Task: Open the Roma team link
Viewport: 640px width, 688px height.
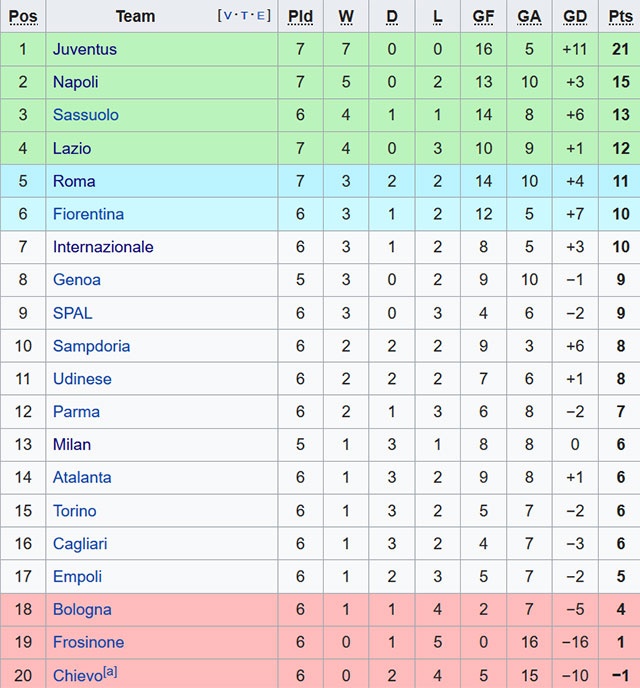Action: 74,181
